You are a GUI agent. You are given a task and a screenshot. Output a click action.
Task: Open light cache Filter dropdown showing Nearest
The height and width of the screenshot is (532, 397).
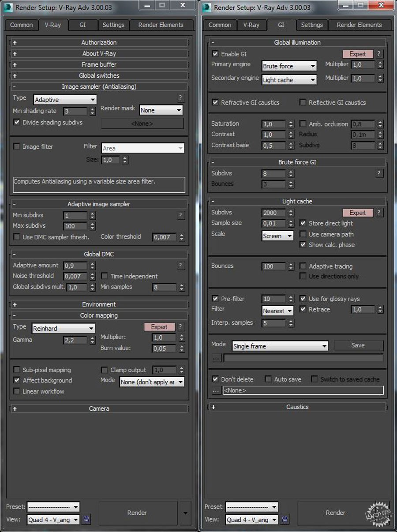point(278,311)
